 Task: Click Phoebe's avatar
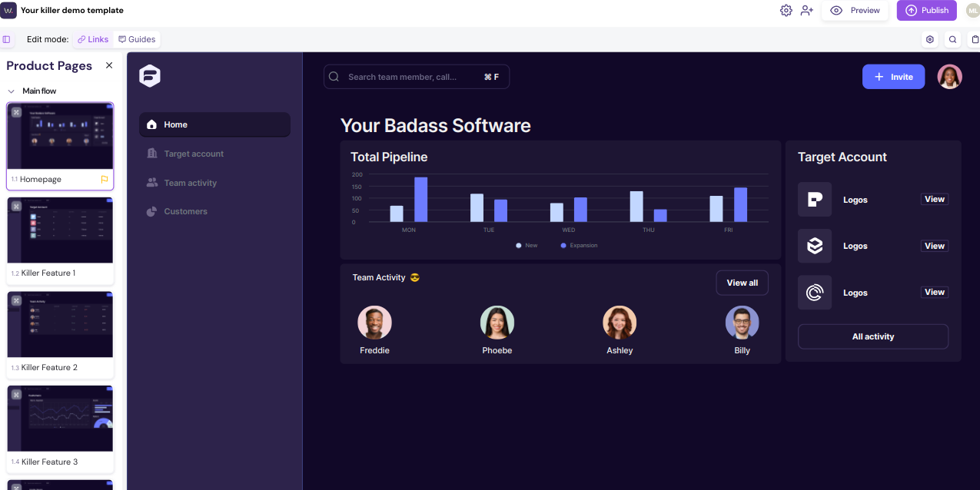[497, 323]
